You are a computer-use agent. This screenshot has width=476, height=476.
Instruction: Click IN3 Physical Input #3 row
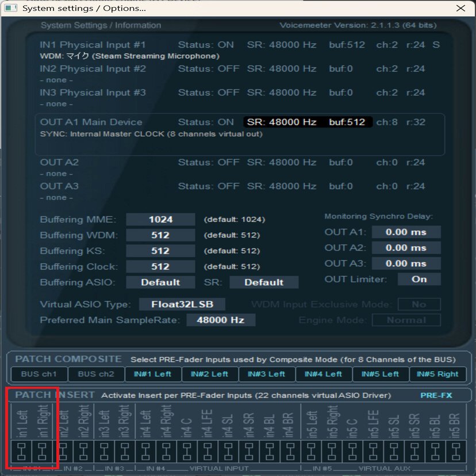coord(232,93)
